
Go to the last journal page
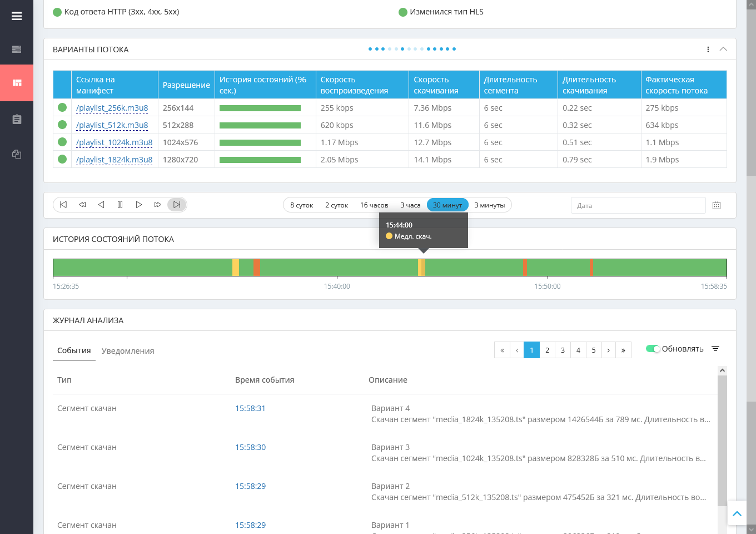point(623,350)
